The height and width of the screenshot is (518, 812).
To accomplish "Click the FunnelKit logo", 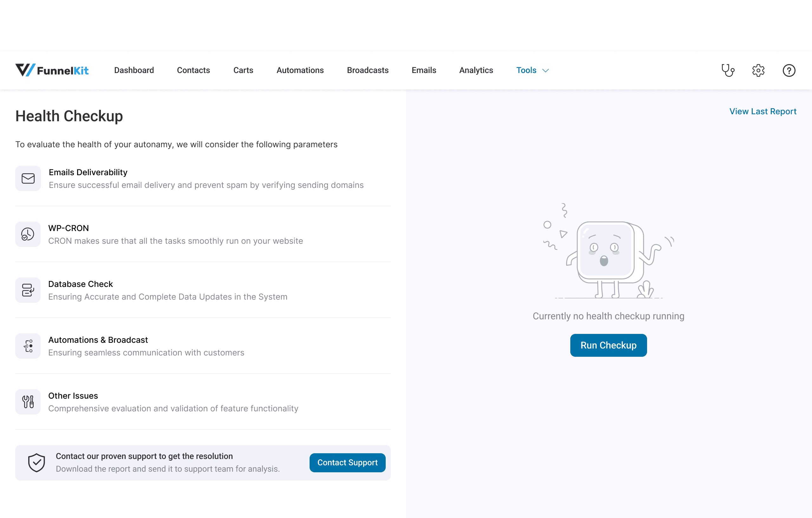I will pos(52,70).
